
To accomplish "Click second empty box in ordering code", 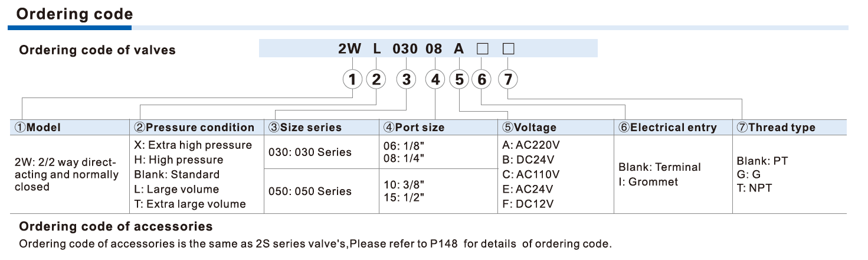I will click(508, 50).
